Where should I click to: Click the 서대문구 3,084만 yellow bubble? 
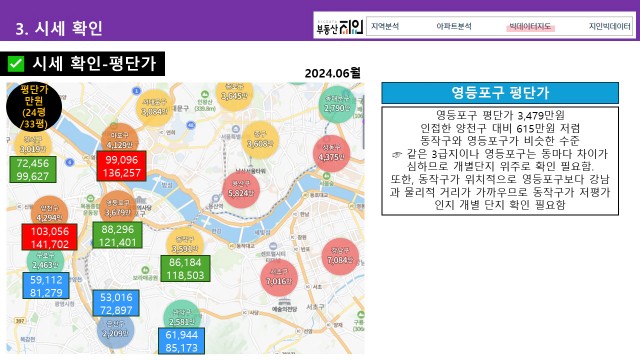154,107
